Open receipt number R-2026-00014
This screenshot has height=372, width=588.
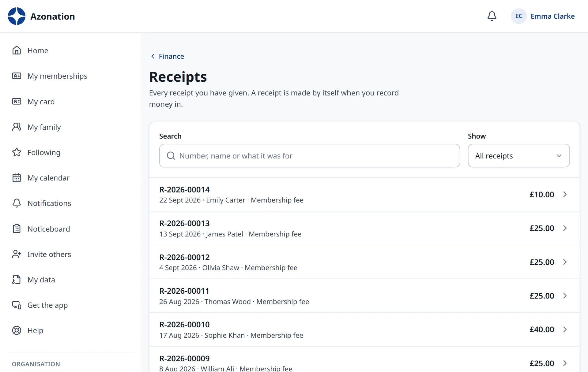coord(184,190)
